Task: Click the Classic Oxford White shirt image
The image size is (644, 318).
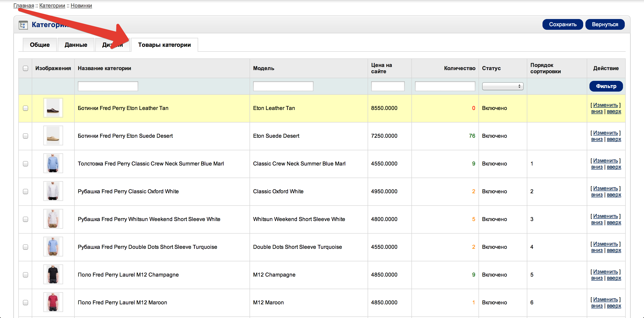Action: click(53, 191)
